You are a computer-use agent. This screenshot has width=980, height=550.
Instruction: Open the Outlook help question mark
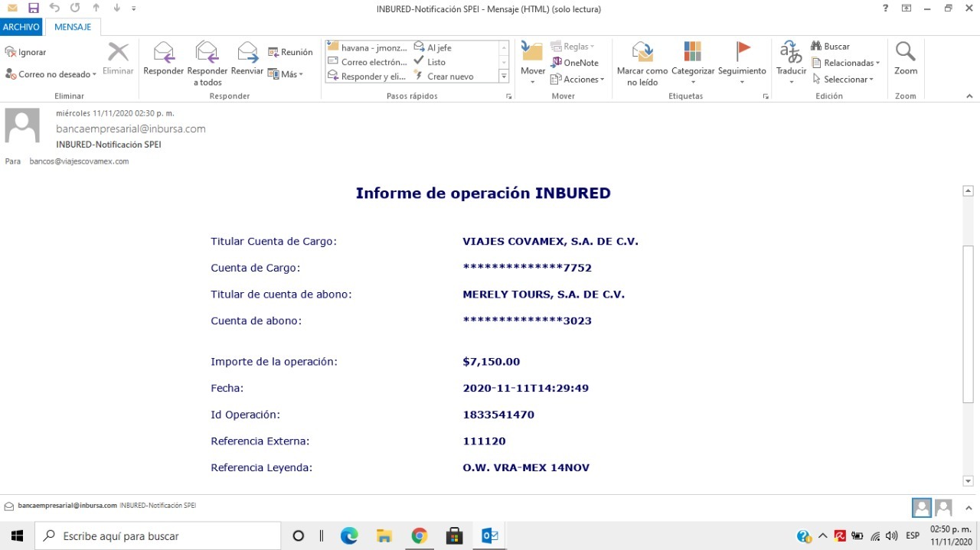pyautogui.click(x=886, y=8)
